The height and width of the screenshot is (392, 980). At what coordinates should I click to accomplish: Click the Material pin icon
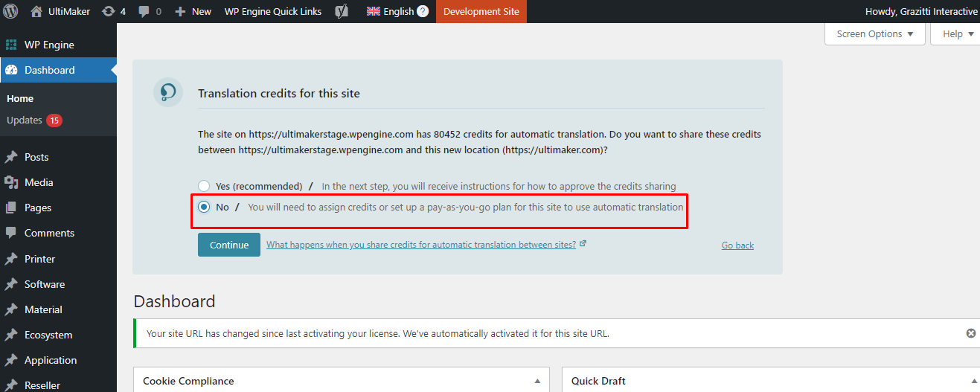11,309
